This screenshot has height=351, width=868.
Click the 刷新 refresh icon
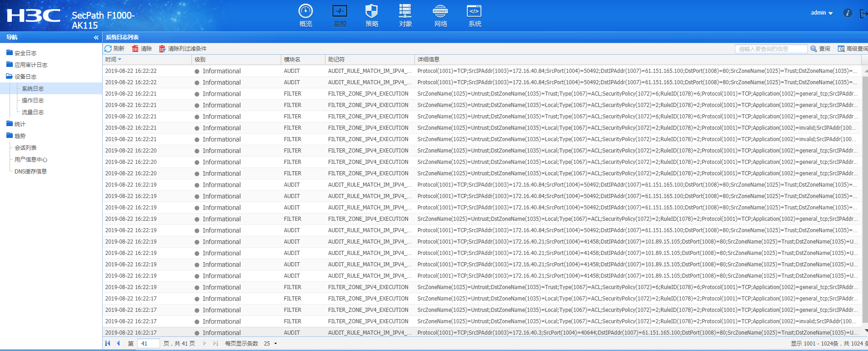tap(108, 49)
